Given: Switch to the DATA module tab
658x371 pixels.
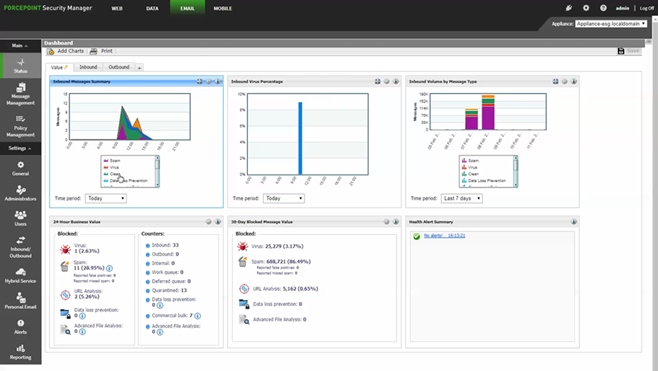Looking at the screenshot, I should pyautogui.click(x=152, y=8).
